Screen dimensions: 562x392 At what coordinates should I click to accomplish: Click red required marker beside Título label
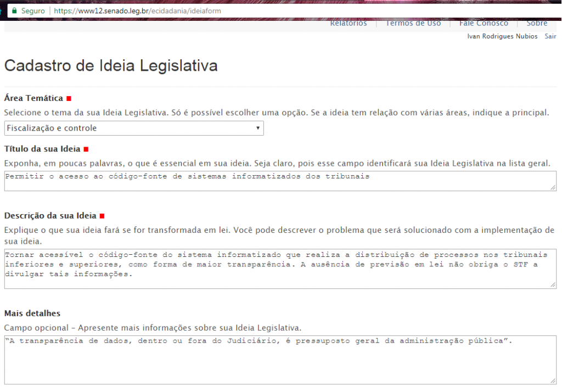pos(86,149)
